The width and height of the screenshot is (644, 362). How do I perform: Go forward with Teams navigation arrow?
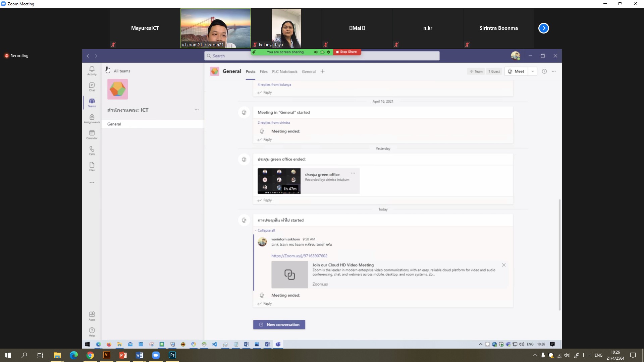tap(96, 56)
